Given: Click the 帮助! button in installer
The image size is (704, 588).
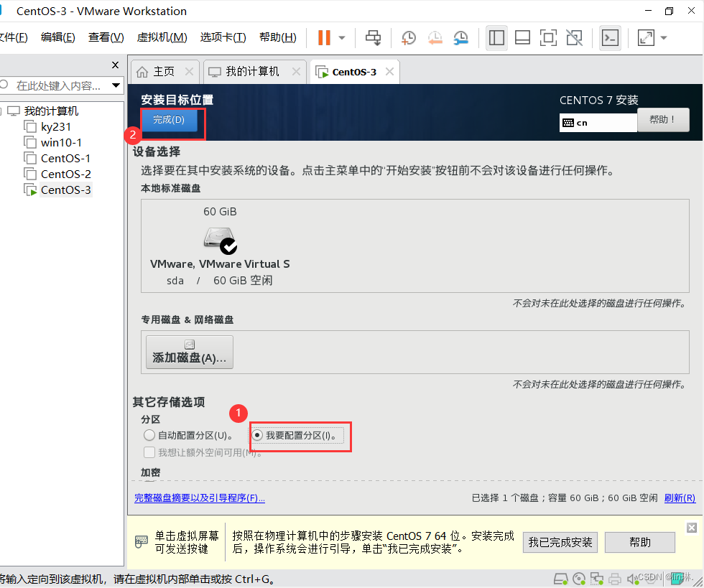Looking at the screenshot, I should tap(662, 120).
